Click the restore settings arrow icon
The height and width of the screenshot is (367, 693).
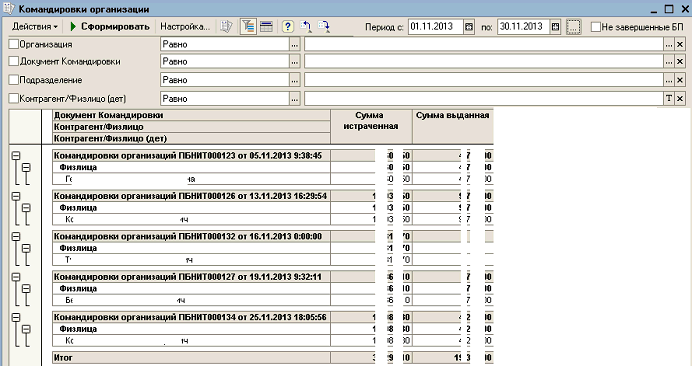(x=306, y=27)
